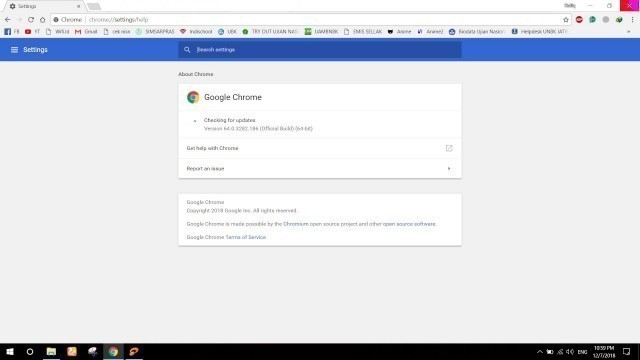Expand Report an issue arrow
This screenshot has width=640, height=360.
point(449,169)
